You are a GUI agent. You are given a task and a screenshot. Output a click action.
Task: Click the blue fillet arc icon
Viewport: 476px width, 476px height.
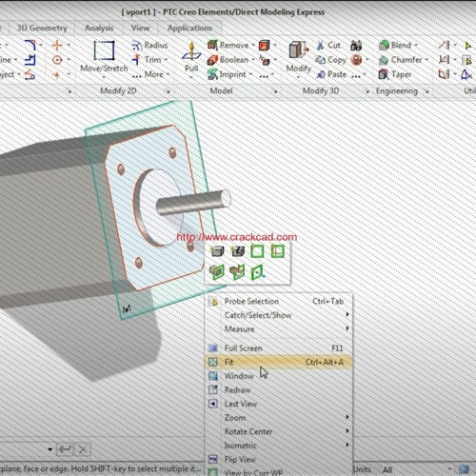(30, 45)
